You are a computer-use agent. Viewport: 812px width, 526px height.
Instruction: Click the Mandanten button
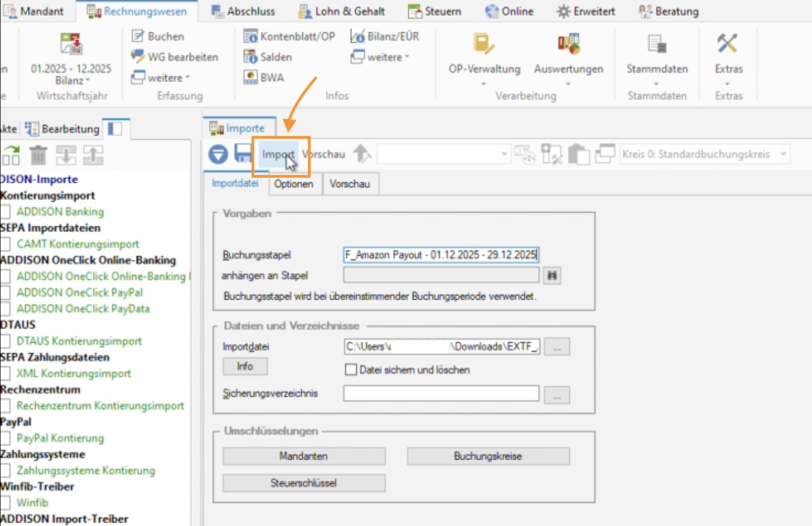pyautogui.click(x=303, y=456)
